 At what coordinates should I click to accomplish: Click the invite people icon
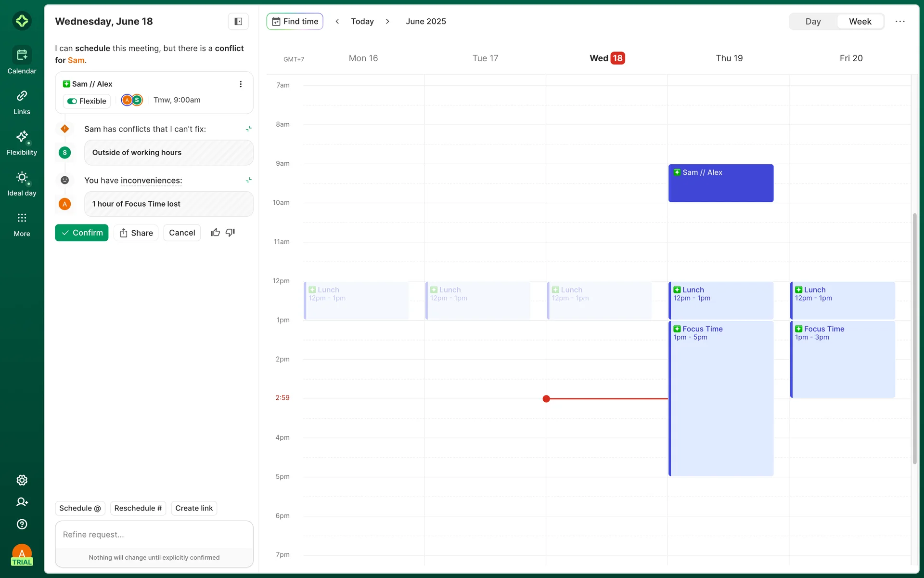[22, 502]
